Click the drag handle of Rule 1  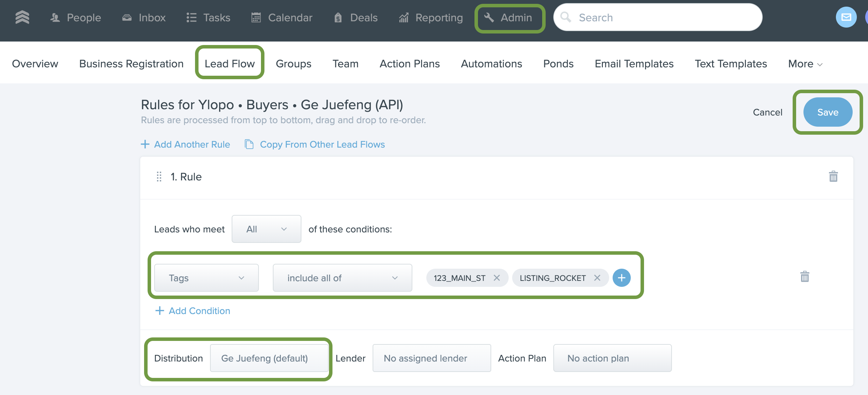coord(159,177)
